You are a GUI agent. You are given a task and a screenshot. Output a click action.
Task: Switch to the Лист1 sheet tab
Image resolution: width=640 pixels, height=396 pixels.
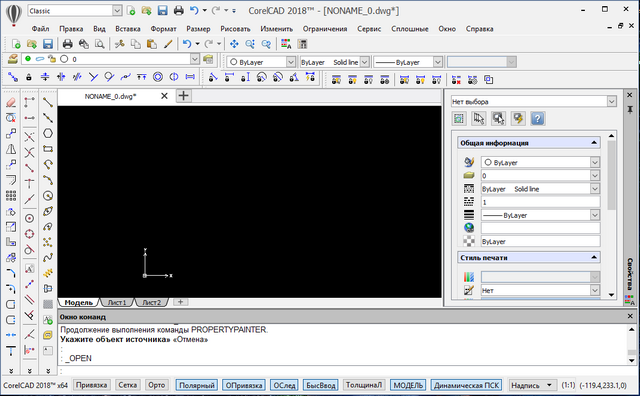[x=117, y=303]
